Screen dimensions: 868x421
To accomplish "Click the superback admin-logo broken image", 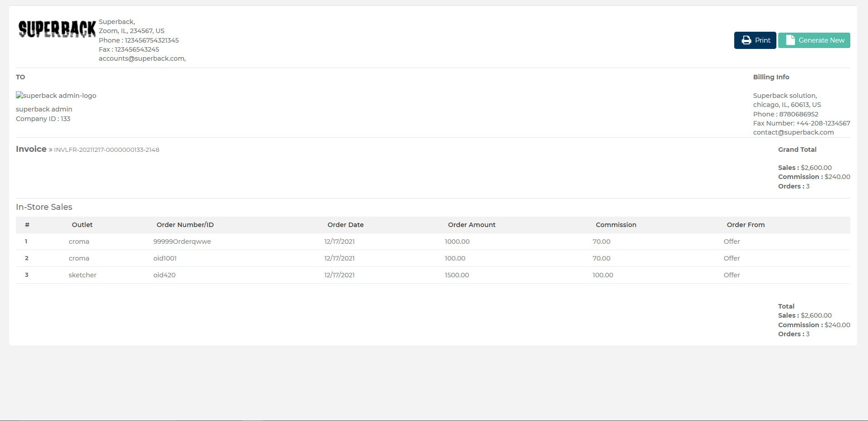I will tap(56, 96).
